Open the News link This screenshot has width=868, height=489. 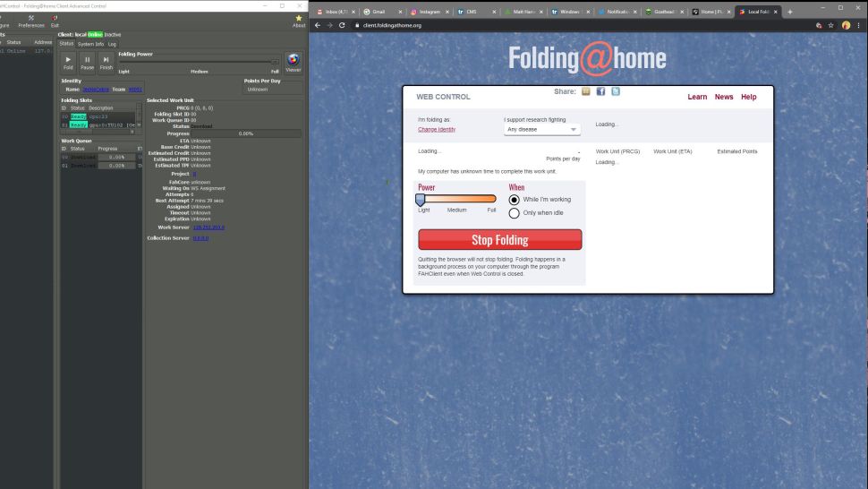[x=724, y=97]
